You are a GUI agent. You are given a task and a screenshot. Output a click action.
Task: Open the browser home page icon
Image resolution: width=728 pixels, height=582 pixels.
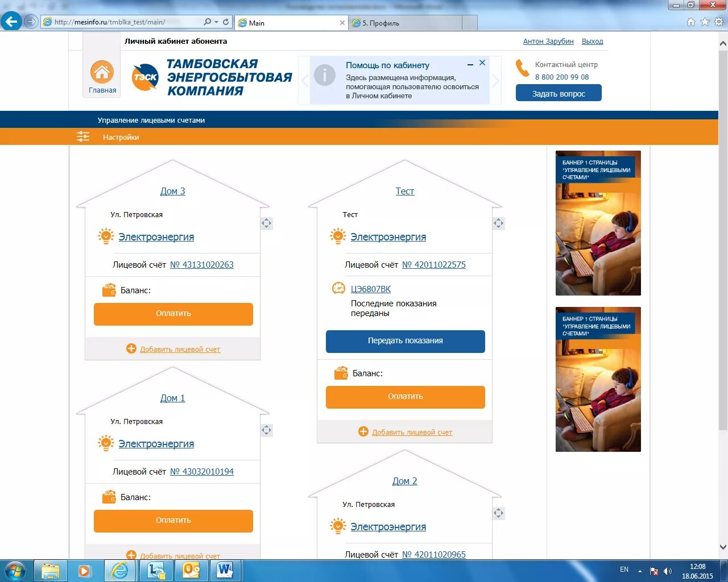(691, 22)
